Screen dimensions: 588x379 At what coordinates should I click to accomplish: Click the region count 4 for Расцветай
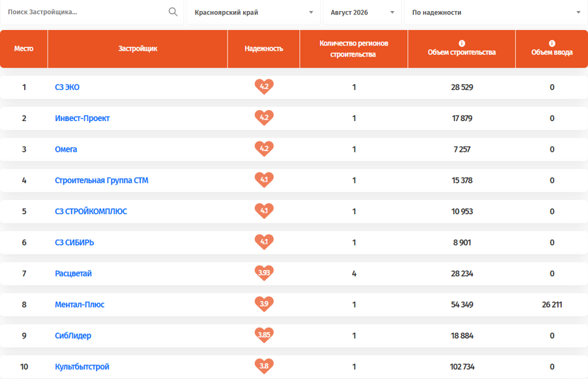[x=354, y=274]
